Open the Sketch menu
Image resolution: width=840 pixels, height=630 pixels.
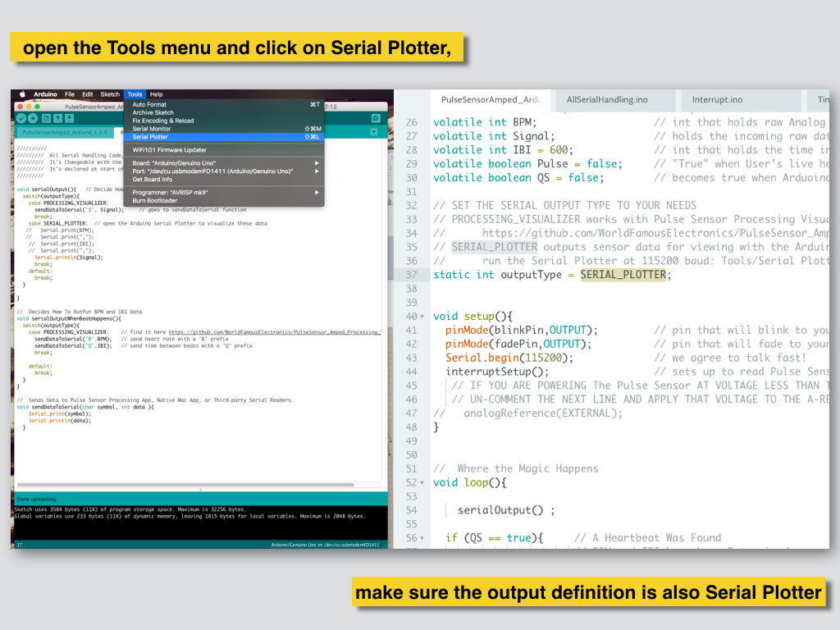(x=111, y=94)
